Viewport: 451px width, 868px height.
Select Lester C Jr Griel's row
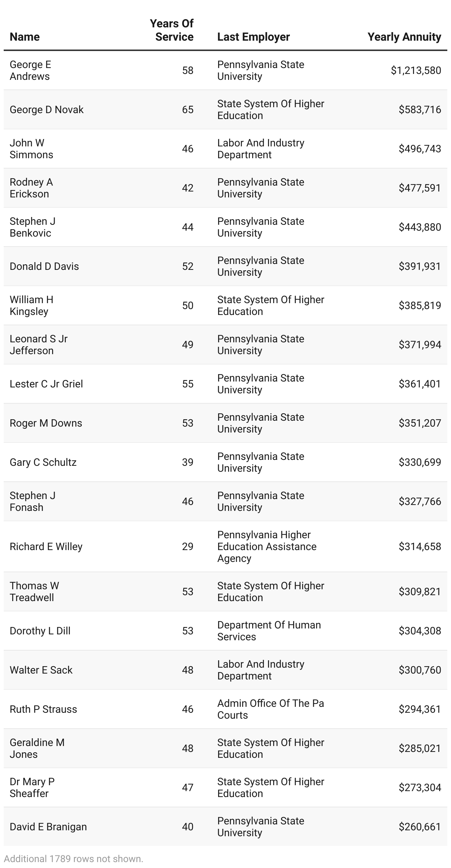tap(46, 384)
